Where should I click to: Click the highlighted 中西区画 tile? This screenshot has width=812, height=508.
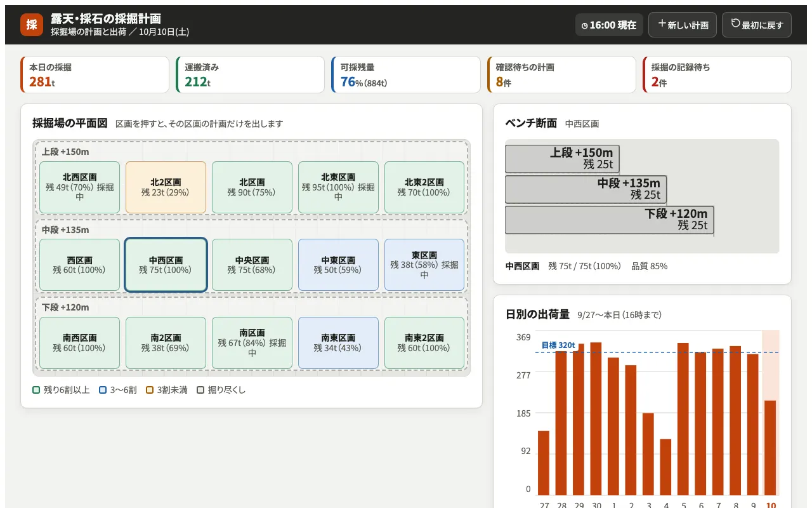coord(166,265)
